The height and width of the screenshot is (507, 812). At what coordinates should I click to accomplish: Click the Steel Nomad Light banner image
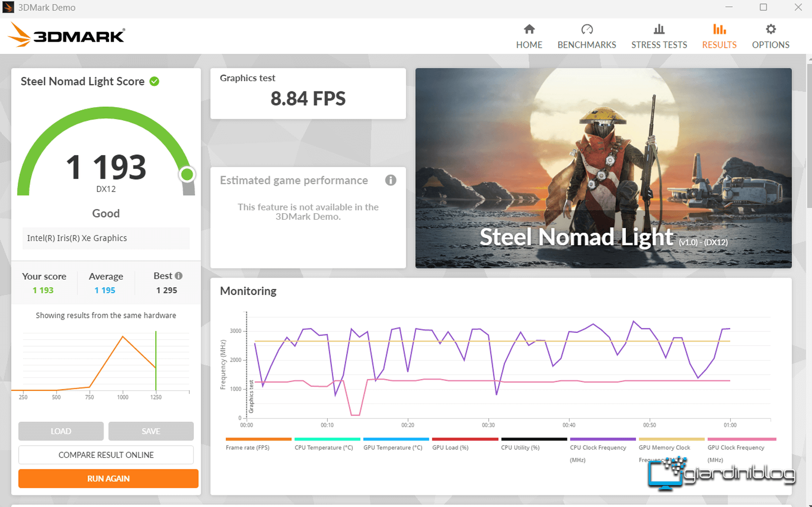click(x=603, y=168)
